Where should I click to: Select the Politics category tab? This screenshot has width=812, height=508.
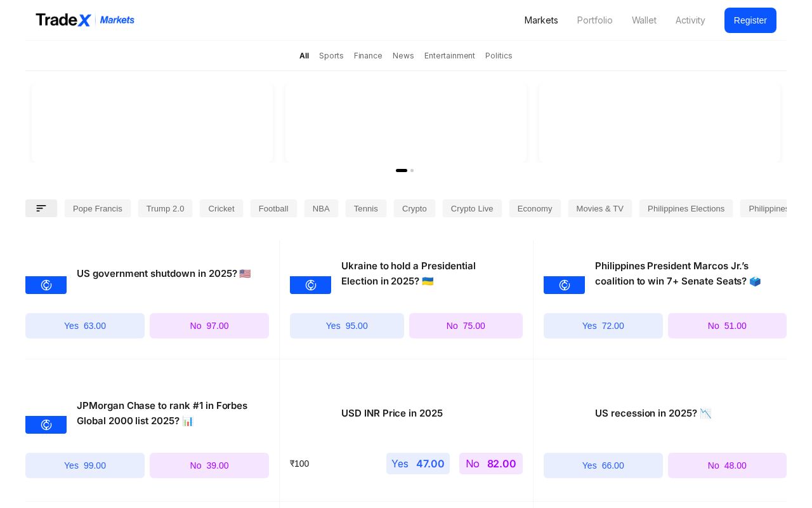[499, 56]
